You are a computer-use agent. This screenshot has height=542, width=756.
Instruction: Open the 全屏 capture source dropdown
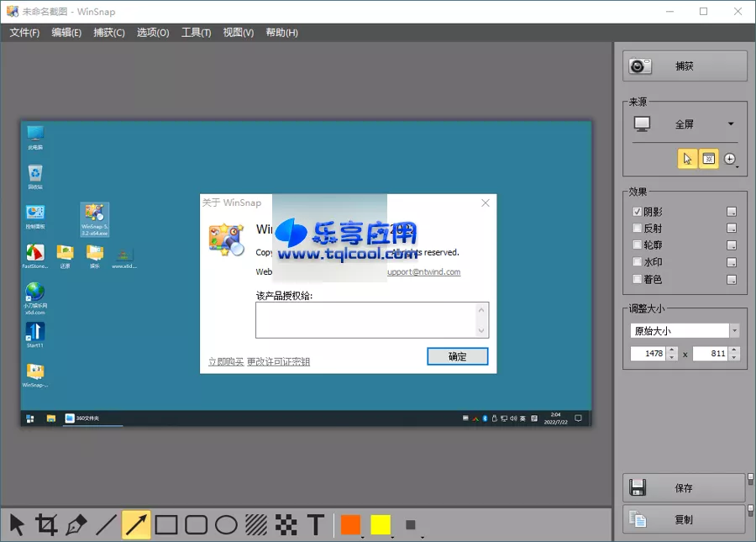click(730, 123)
